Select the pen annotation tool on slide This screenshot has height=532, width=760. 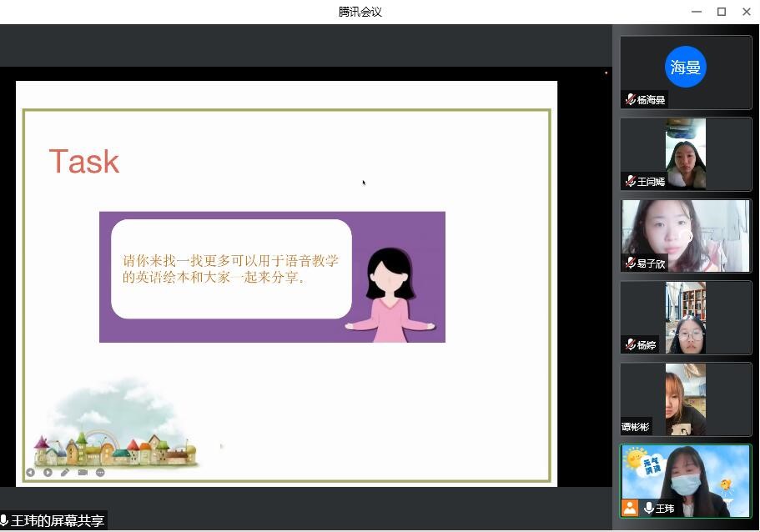coord(65,472)
